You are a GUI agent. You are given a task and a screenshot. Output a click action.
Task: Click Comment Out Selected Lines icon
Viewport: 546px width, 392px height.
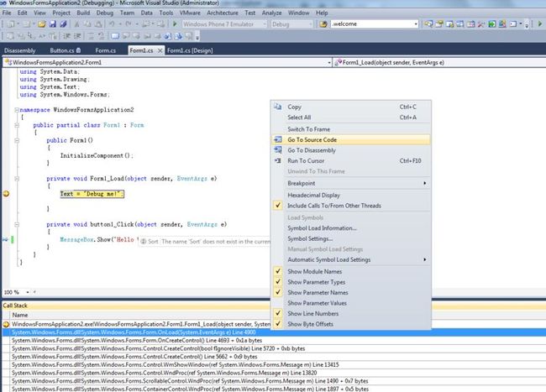tap(91, 36)
